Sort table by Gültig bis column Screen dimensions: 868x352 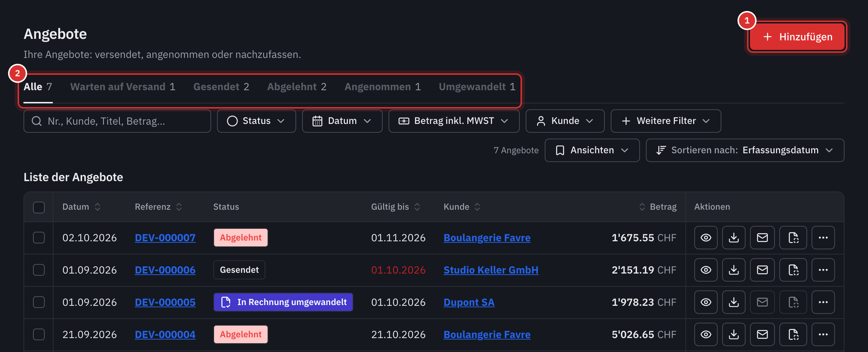coord(396,207)
